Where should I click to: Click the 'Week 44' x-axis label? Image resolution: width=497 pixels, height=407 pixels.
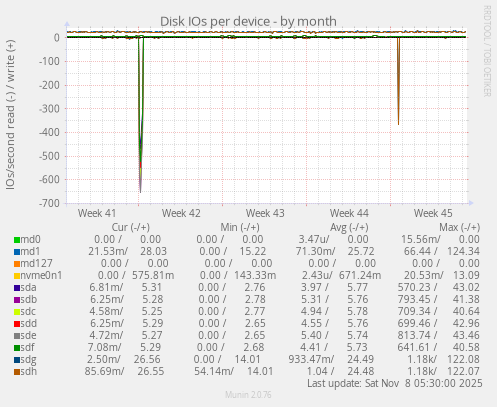349,213
